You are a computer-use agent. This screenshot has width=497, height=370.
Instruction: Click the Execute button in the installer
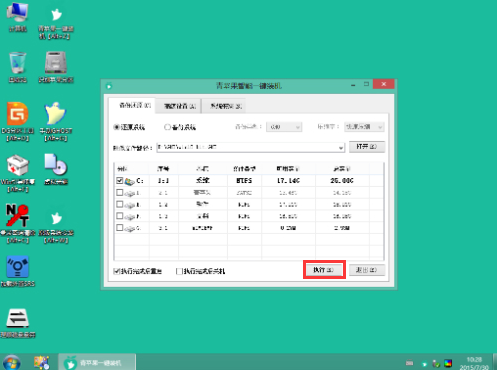(324, 270)
